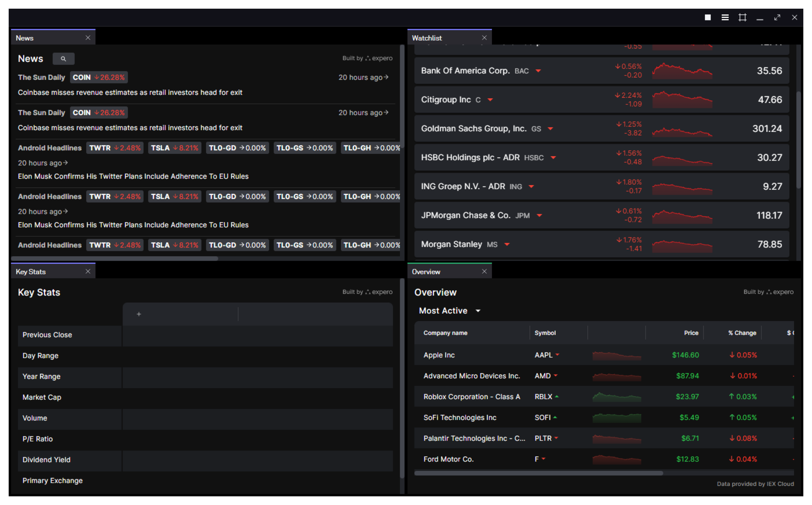Expand the Most Active dropdown
This screenshot has height=505, width=812.
478,311
